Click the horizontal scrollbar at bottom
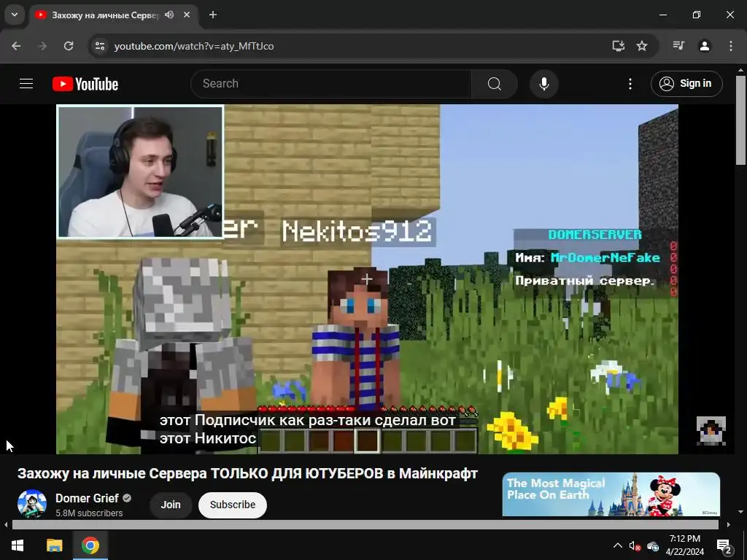Viewport: 747px width, 560px height. pyautogui.click(x=365, y=525)
